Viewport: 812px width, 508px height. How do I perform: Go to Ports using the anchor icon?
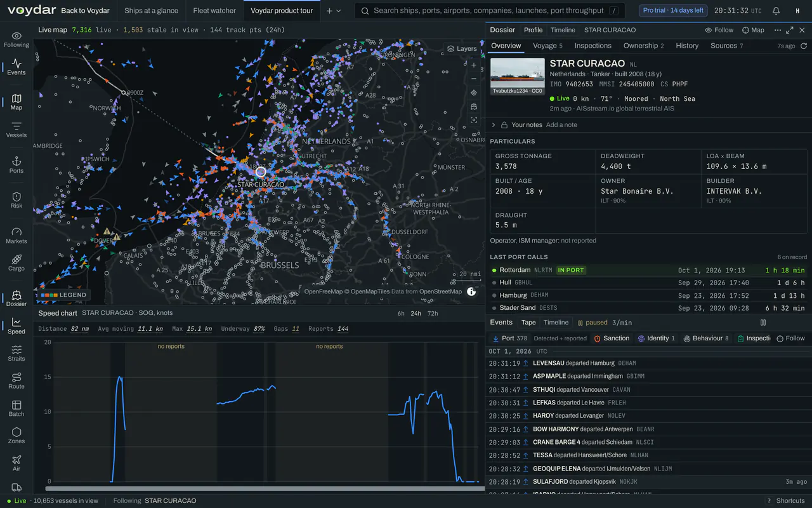click(x=16, y=165)
